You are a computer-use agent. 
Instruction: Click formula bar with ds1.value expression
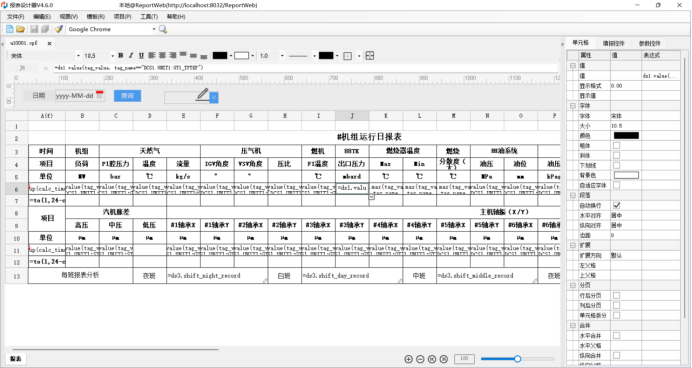[x=305, y=68]
